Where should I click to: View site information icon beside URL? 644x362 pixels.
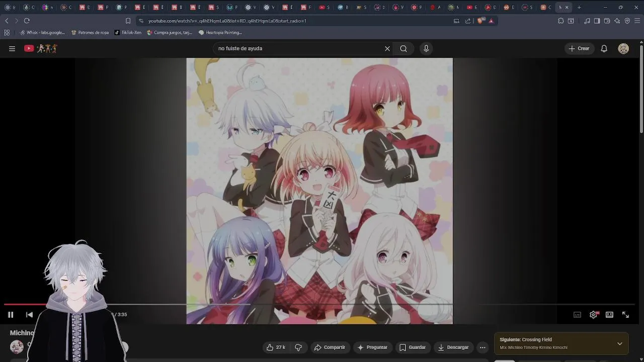pos(141,21)
